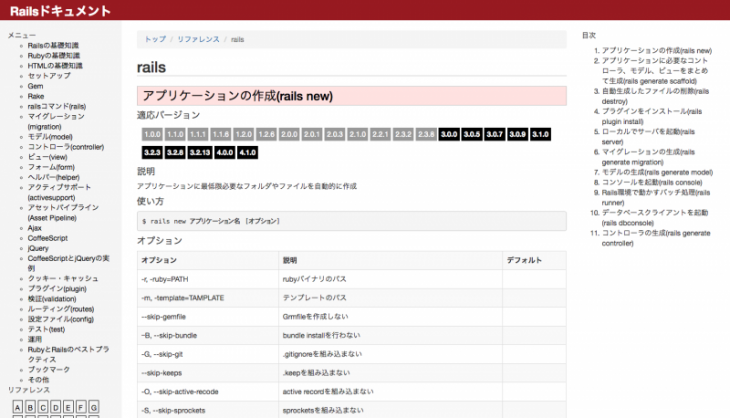Jump to rails generate scaffold in 目次
The height and width of the screenshot is (418, 730).
pyautogui.click(x=655, y=71)
